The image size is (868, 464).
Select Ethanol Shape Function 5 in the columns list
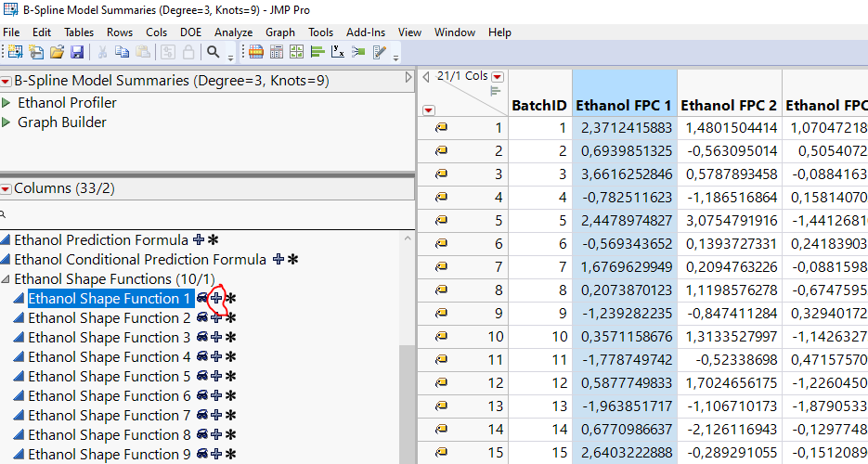109,377
